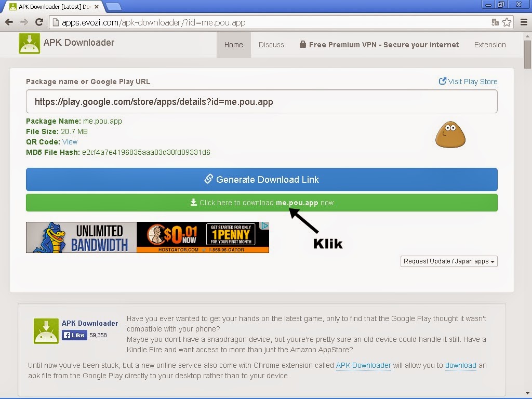Image resolution: width=532 pixels, height=399 pixels.
Task: Click the Facebook Like button
Action: [75, 335]
